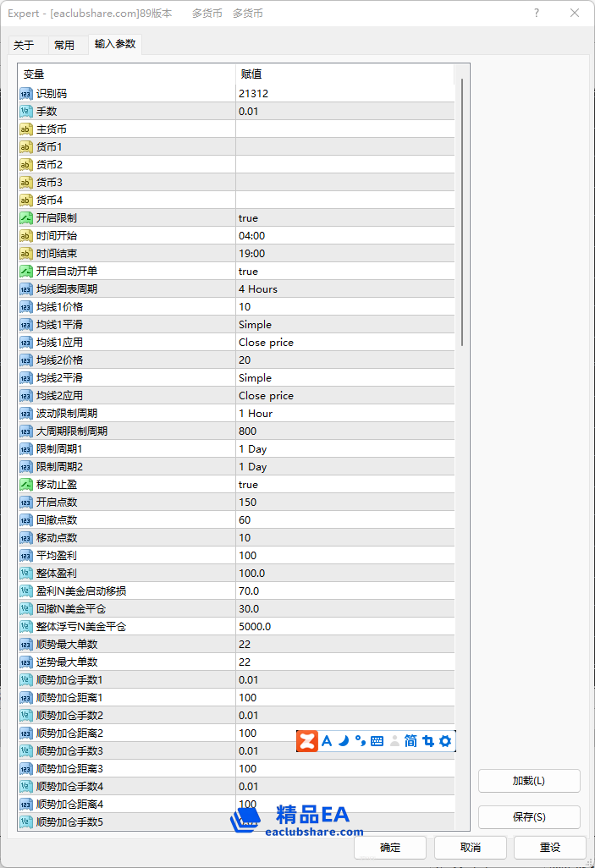
Task: Click the string icon beside 货币1
Action: 26,146
